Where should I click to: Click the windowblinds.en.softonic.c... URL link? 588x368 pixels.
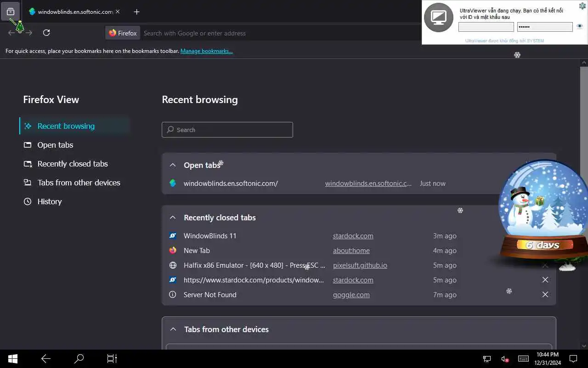368,184
